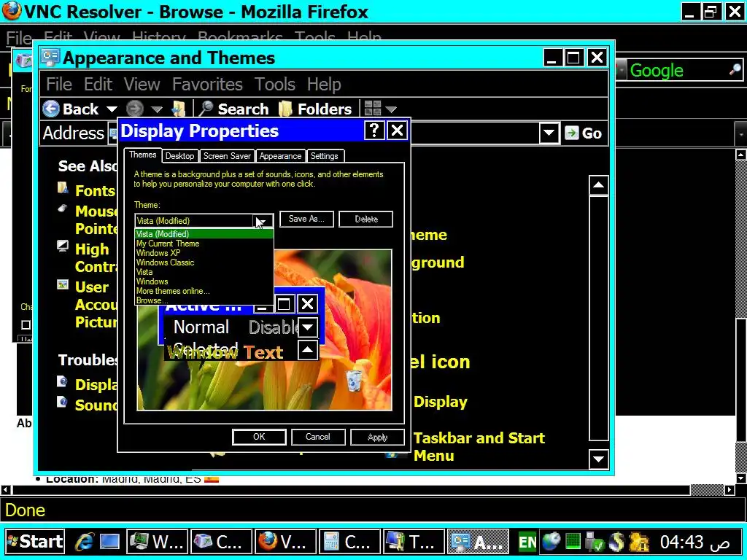This screenshot has height=560, width=747.
Task: Click the Google search input field
Action: point(678,71)
